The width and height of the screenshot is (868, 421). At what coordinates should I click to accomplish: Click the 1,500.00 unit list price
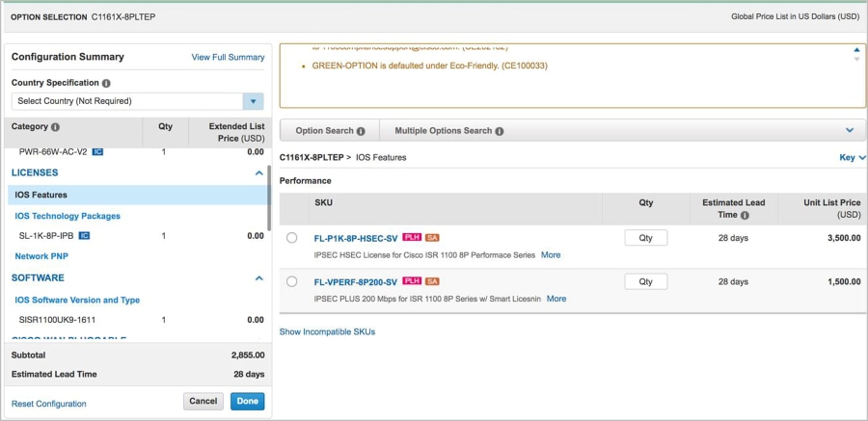pos(844,281)
